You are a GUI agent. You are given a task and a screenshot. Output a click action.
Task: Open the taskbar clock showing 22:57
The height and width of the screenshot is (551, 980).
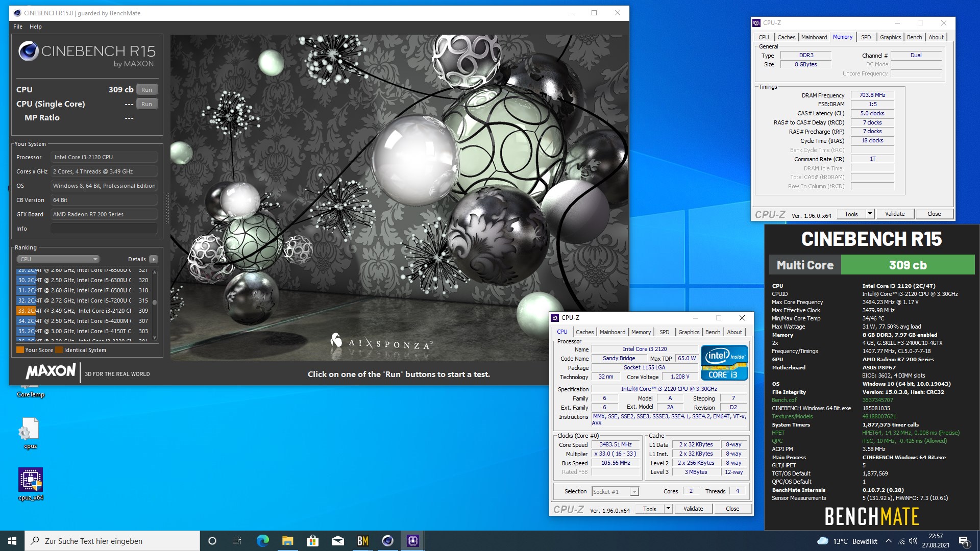(x=936, y=541)
